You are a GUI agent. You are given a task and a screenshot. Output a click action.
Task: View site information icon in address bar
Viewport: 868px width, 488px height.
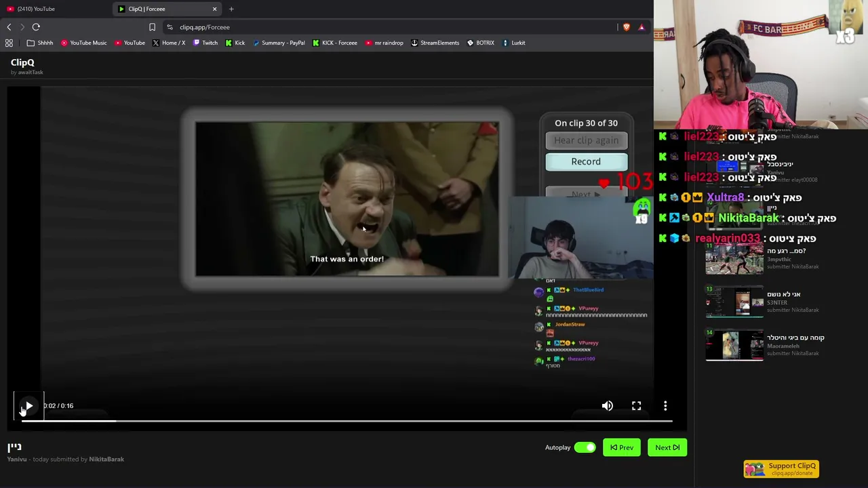[x=170, y=27]
